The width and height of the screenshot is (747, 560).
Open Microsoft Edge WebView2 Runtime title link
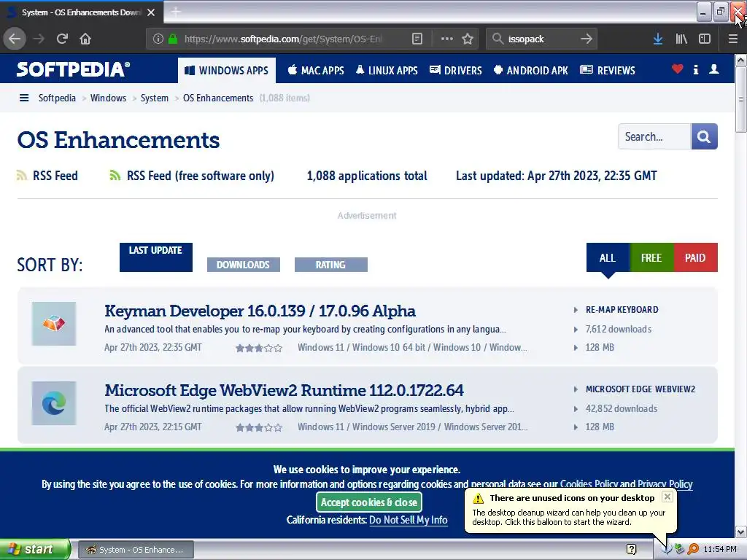click(x=284, y=391)
